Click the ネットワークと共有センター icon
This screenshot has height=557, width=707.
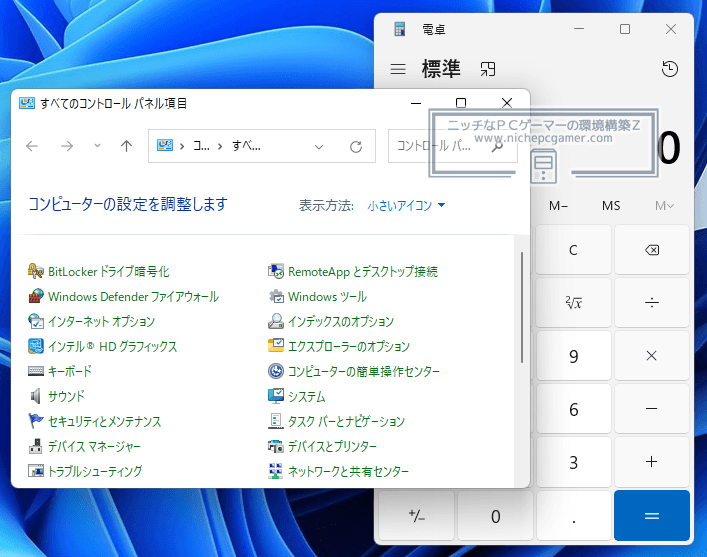click(275, 471)
